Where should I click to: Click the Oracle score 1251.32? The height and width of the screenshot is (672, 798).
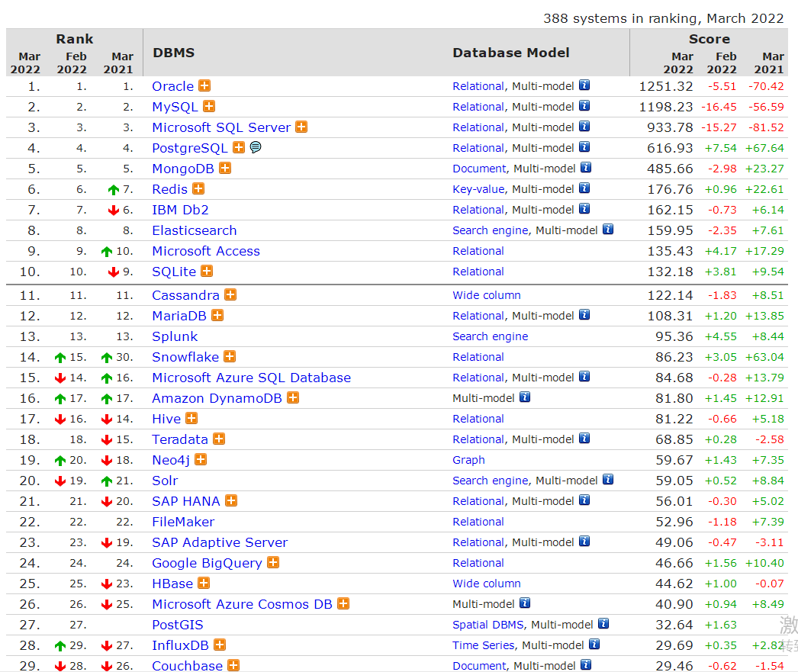click(666, 86)
